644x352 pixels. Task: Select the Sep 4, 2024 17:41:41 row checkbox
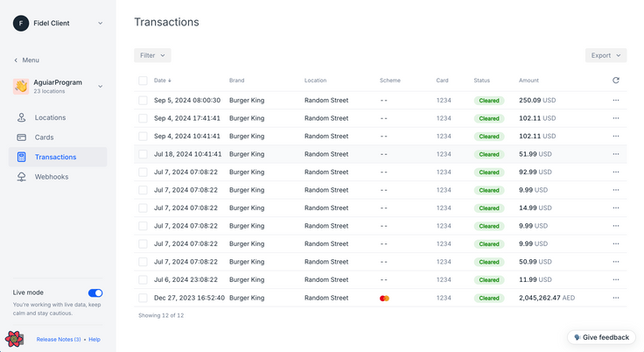143,118
